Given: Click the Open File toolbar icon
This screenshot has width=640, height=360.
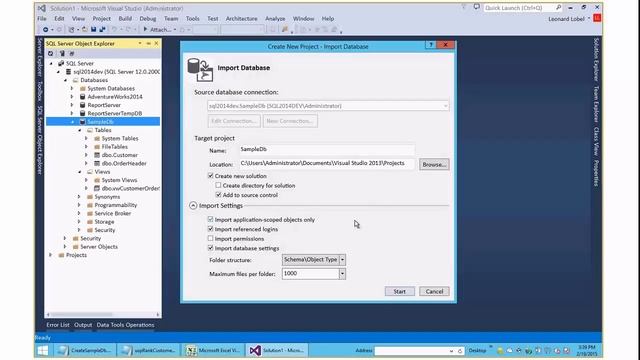Looking at the screenshot, I should tap(84, 29).
